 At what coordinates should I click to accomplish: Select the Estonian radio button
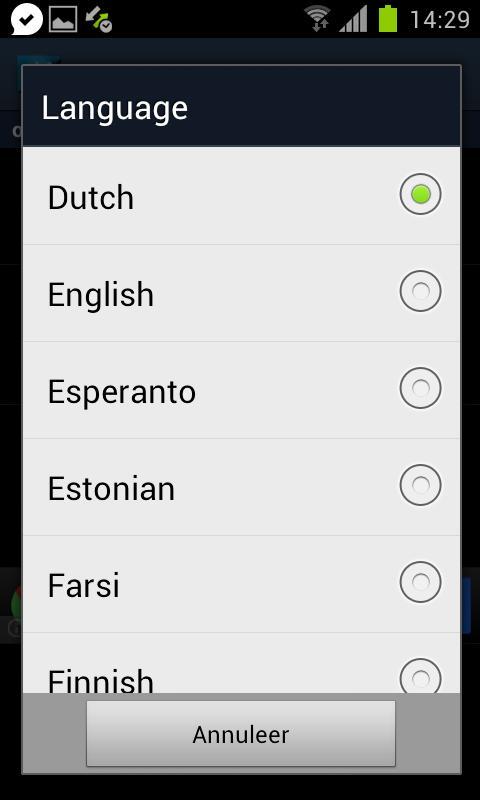pyautogui.click(x=420, y=485)
